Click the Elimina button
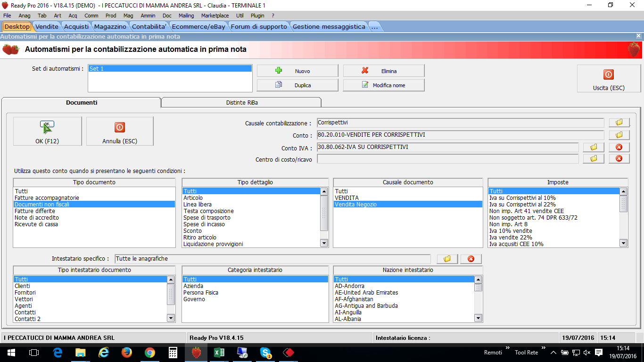This screenshot has height=362, width=644. (x=384, y=71)
